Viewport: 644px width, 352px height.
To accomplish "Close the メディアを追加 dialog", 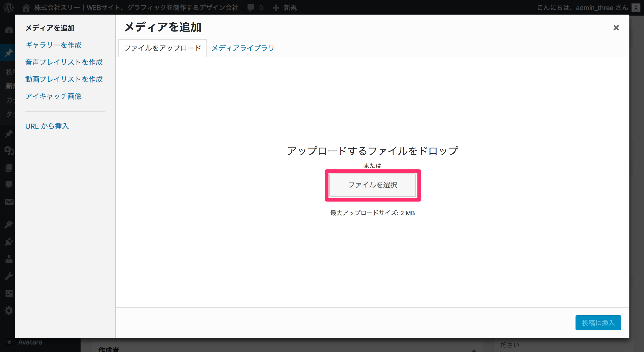I will pyautogui.click(x=616, y=28).
